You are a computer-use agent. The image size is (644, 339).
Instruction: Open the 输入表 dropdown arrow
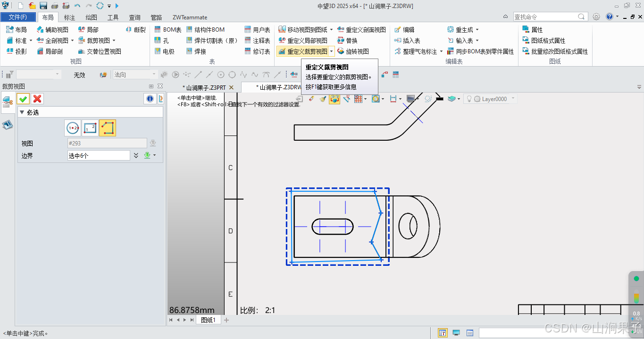[477, 41]
